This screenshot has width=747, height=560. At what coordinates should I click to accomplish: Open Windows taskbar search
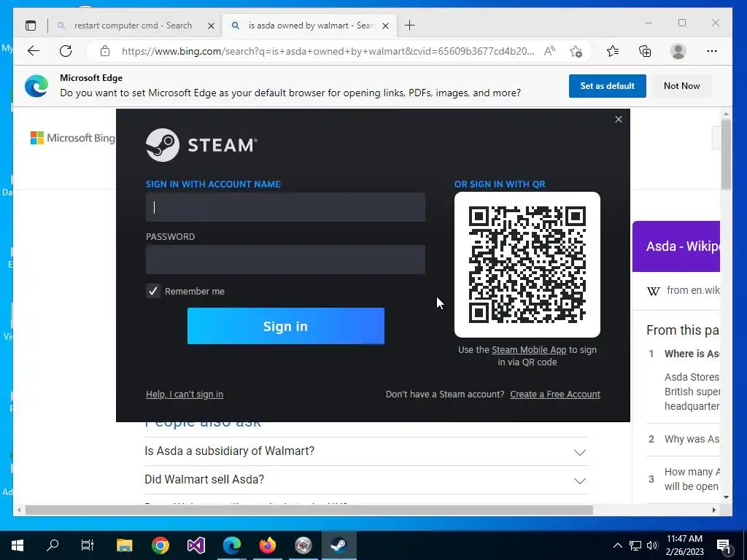pyautogui.click(x=53, y=545)
